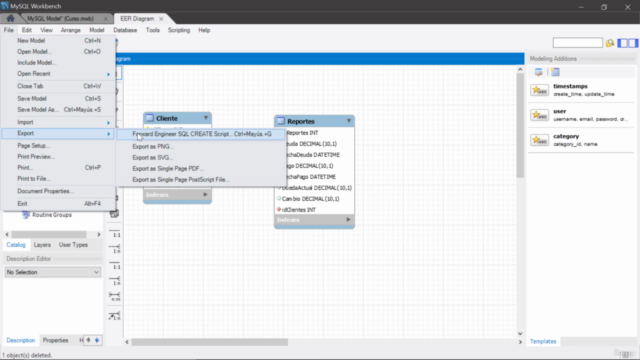Open Document Properties from File menu

pyautogui.click(x=58, y=191)
